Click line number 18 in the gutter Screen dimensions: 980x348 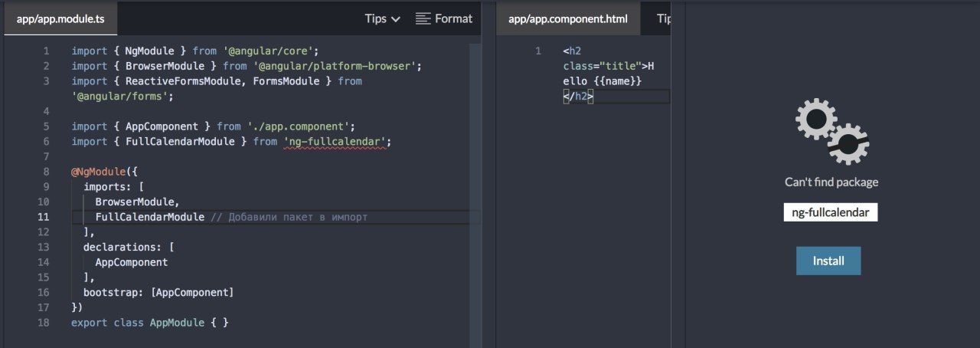(x=43, y=323)
